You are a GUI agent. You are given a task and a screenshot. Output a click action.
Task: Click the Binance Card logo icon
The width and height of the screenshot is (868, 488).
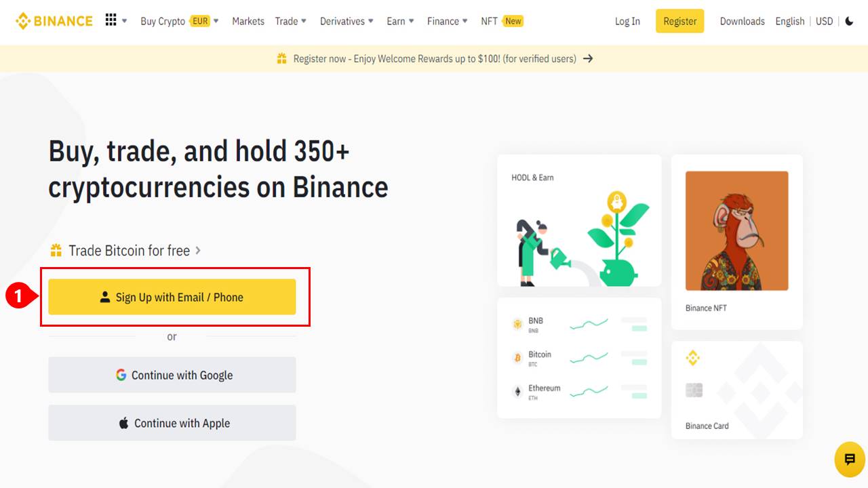pos(692,358)
